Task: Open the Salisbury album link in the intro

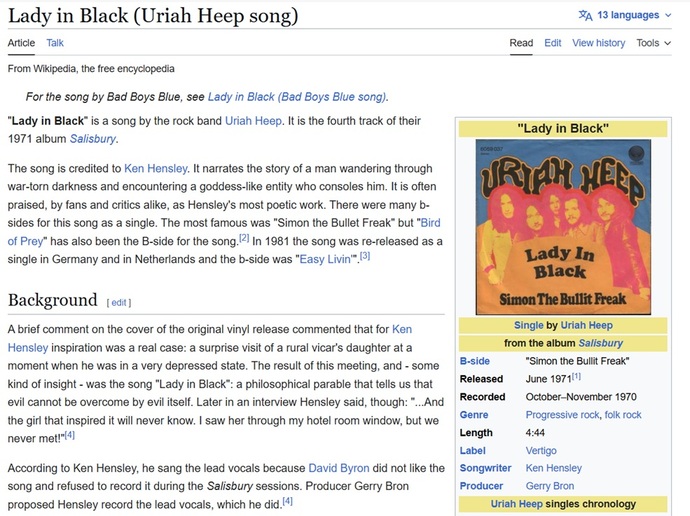Action: (93, 139)
